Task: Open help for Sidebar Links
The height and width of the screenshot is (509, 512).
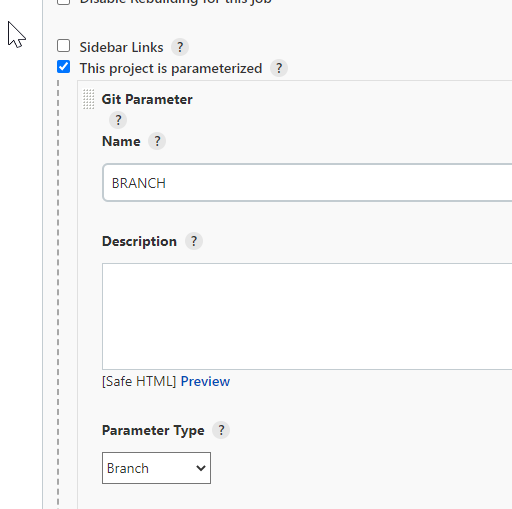Action: click(180, 47)
